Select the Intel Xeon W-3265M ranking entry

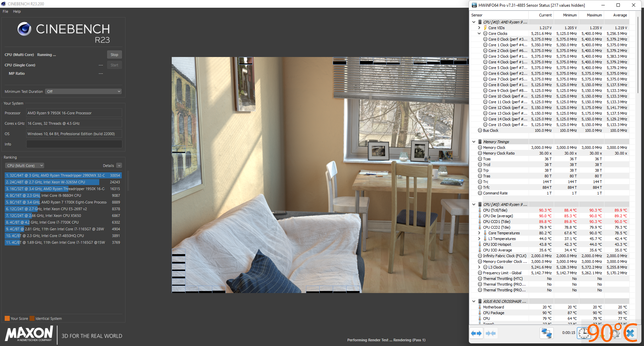coord(63,182)
